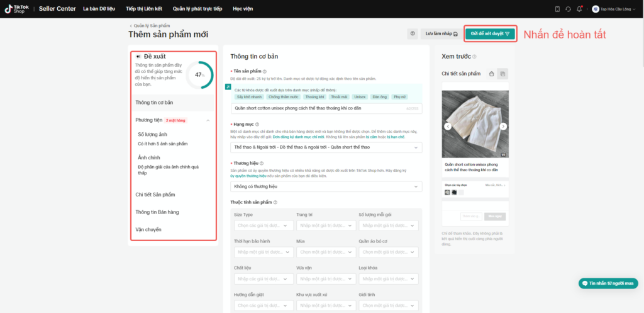Add the Chống thấm nước keyword tag
Viewport: 644px width, 313px height.
(x=283, y=97)
